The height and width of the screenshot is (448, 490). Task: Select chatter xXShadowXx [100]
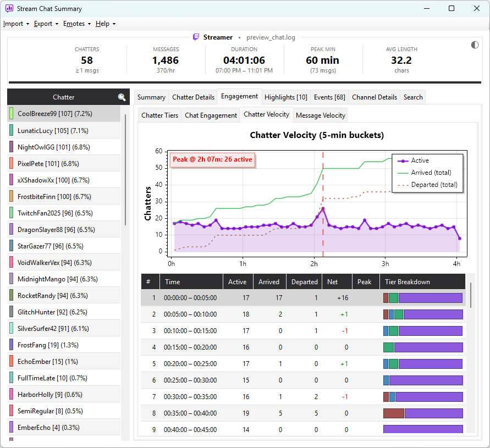pos(64,180)
